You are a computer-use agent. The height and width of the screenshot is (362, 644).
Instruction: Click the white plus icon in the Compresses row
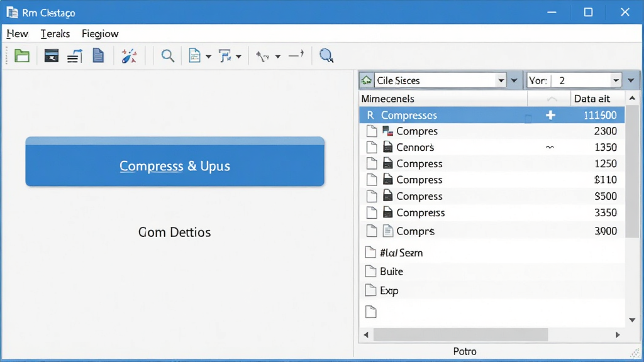point(550,116)
